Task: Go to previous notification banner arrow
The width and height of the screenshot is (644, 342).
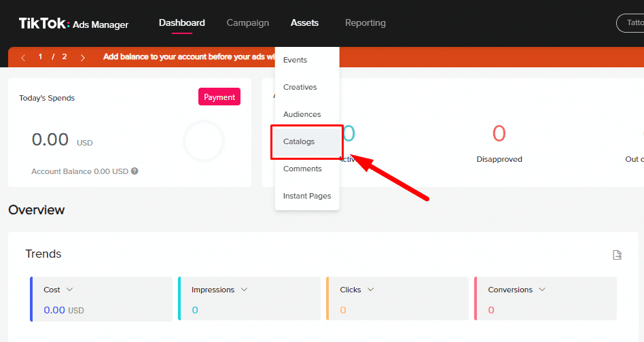Action: 23,57
